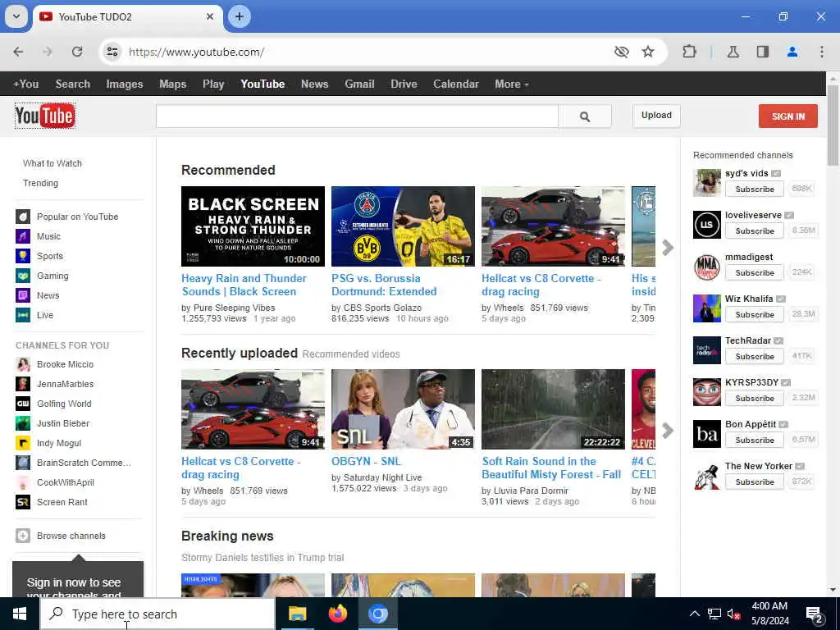840x630 pixels.
Task: Click the Soft Rain misty forest thumbnail
Action: [553, 409]
